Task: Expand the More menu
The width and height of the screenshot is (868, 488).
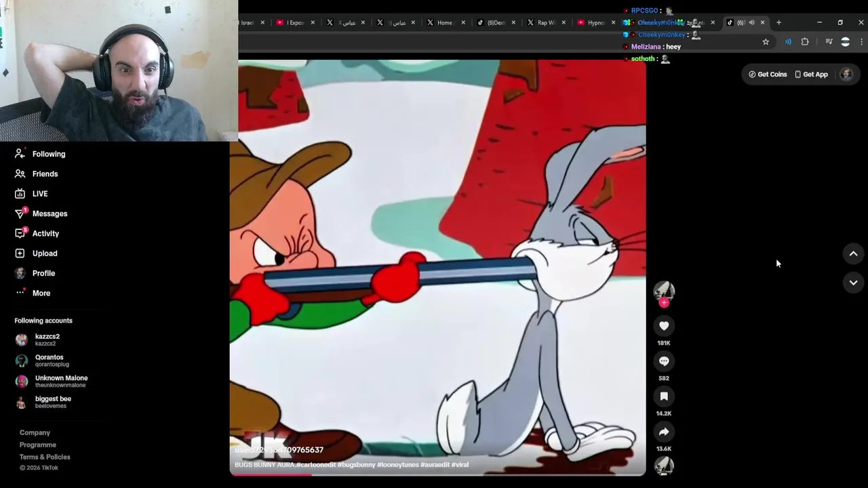Action: pos(33,293)
